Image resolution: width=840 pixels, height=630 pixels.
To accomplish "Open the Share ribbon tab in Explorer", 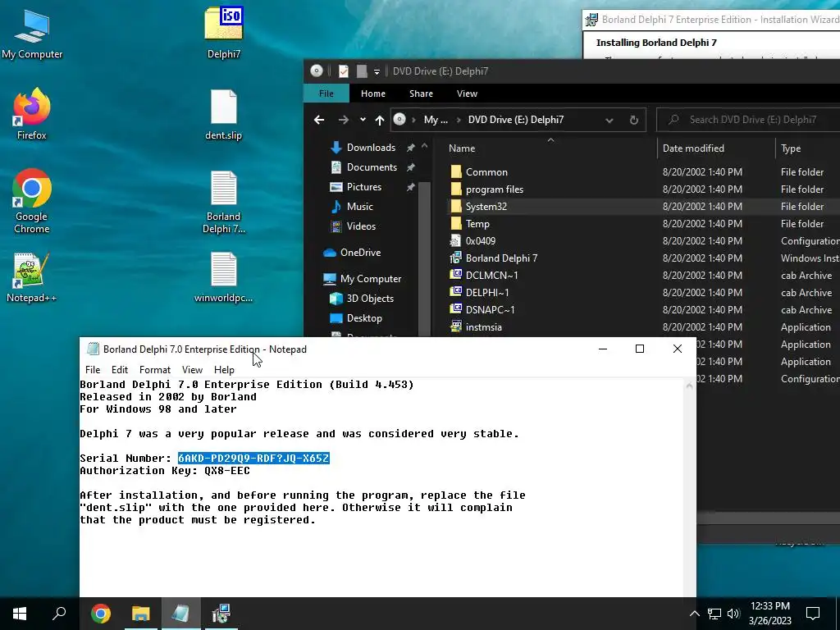I will click(x=421, y=94).
